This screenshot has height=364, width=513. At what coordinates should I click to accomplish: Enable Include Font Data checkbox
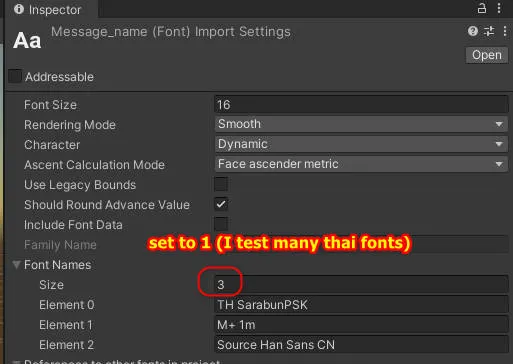[x=221, y=224]
